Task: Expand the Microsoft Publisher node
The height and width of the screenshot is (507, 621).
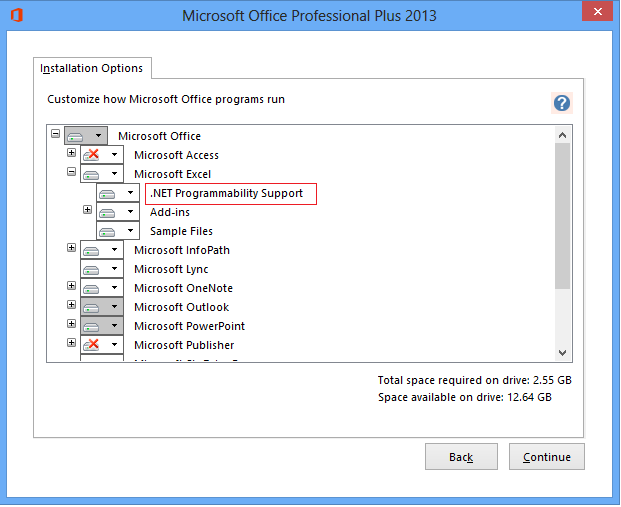Action: (x=71, y=343)
